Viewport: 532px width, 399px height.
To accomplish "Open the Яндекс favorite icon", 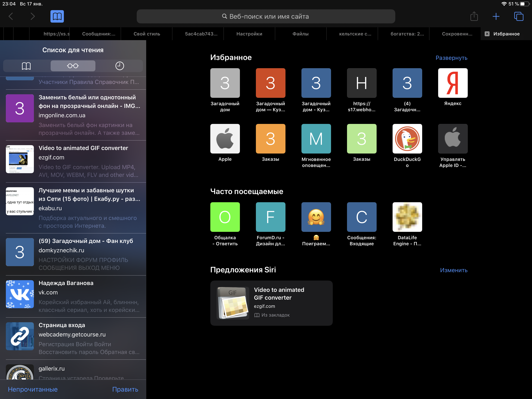I will (x=452, y=83).
